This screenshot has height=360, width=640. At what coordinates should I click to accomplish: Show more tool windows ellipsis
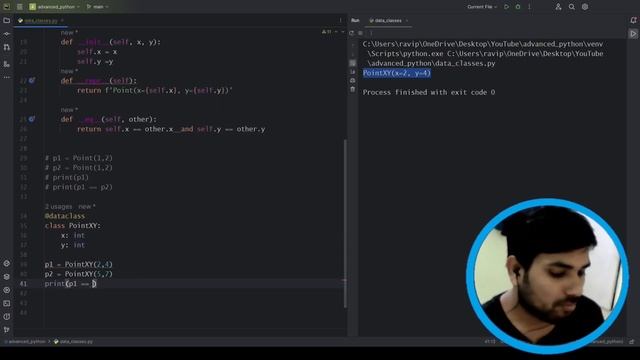(x=7, y=77)
